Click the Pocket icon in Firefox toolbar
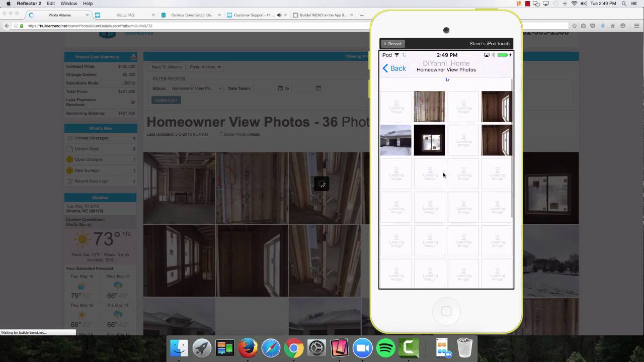 [x=593, y=26]
